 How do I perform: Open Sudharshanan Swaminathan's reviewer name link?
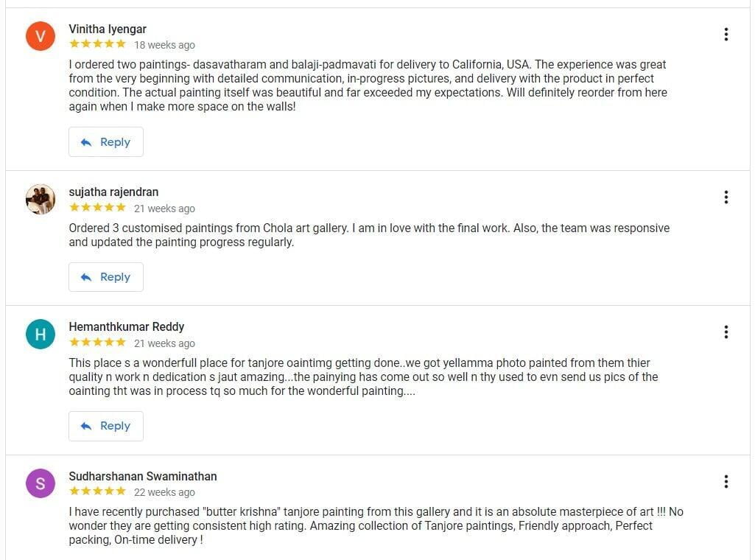point(143,477)
